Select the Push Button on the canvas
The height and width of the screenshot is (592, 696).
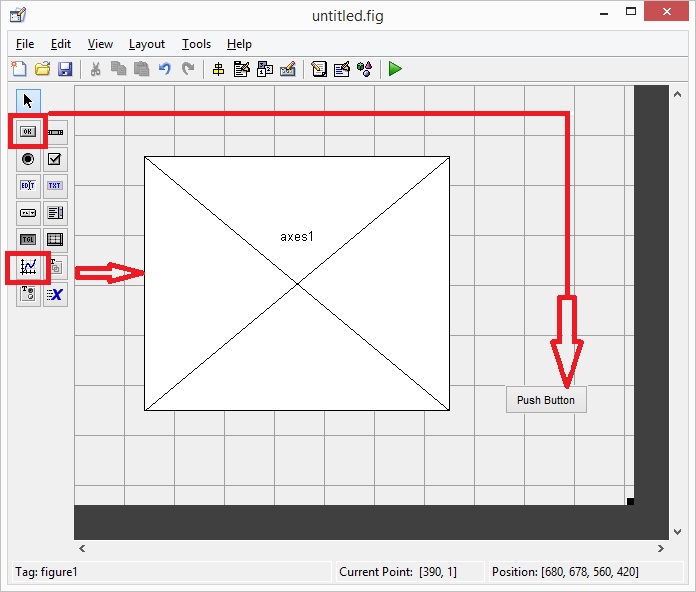coord(546,400)
